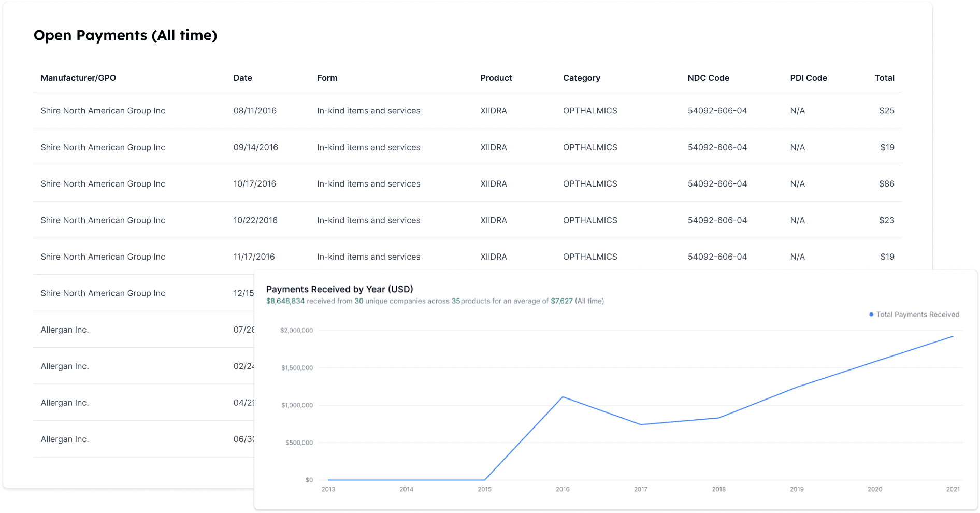Click the Total Payments Received legend label
Image resolution: width=980 pixels, height=513 pixels.
[917, 315]
